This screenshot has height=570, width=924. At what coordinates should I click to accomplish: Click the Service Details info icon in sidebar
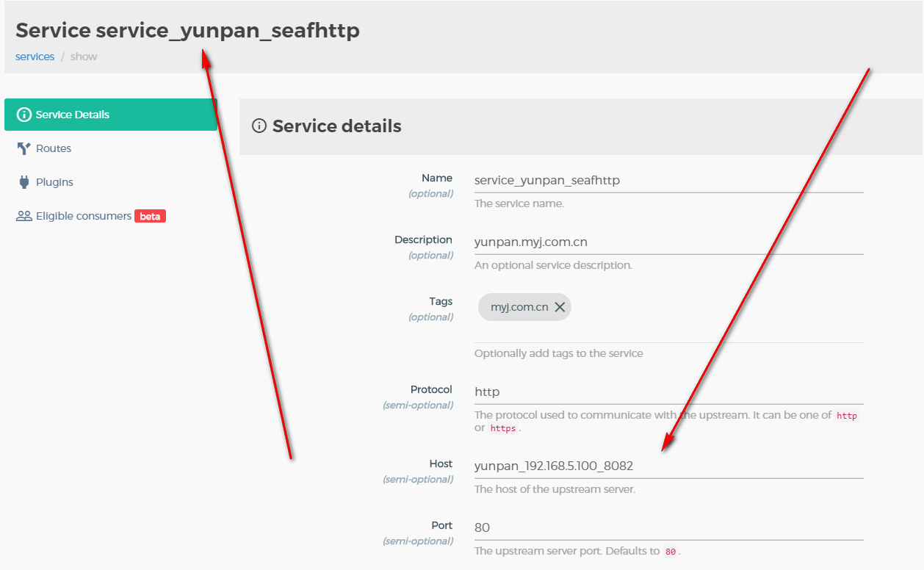click(24, 115)
